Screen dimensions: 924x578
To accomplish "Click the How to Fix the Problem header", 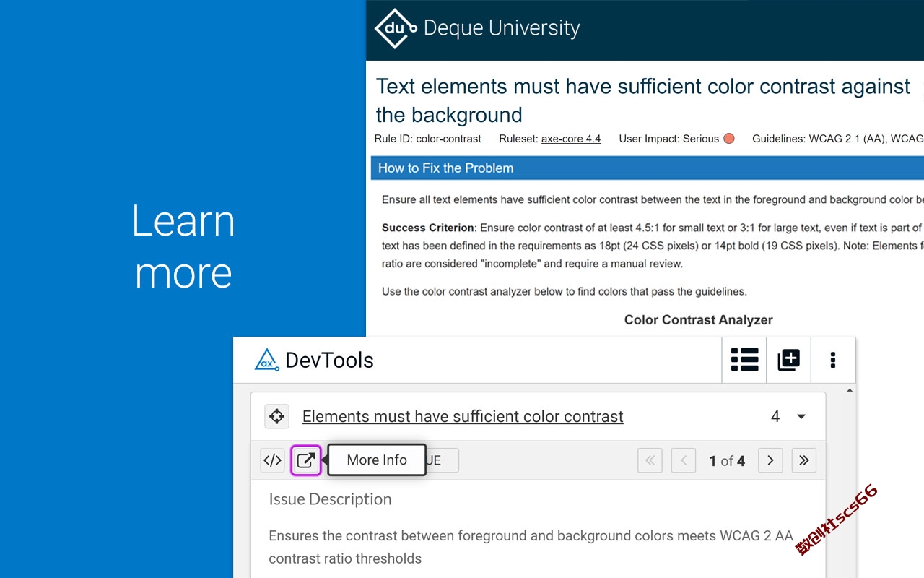I will coord(647,168).
